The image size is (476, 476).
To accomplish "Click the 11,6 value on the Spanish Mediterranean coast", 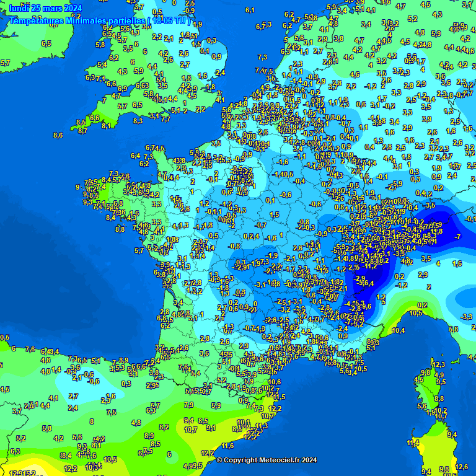I will point(227,446).
